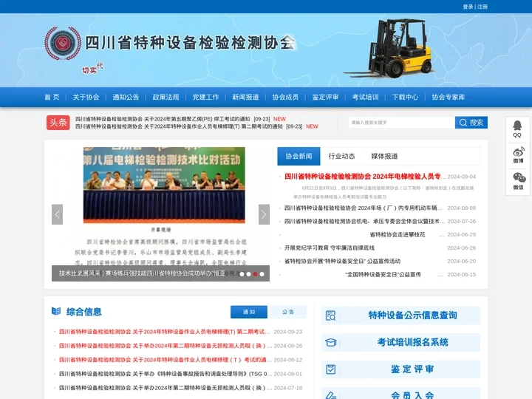Click 注册 link at top right
The height and width of the screenshot is (399, 532).
[482, 7]
